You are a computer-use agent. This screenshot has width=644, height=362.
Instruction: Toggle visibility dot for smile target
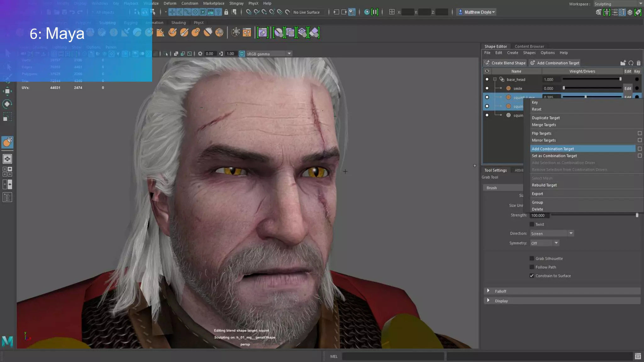487,88
